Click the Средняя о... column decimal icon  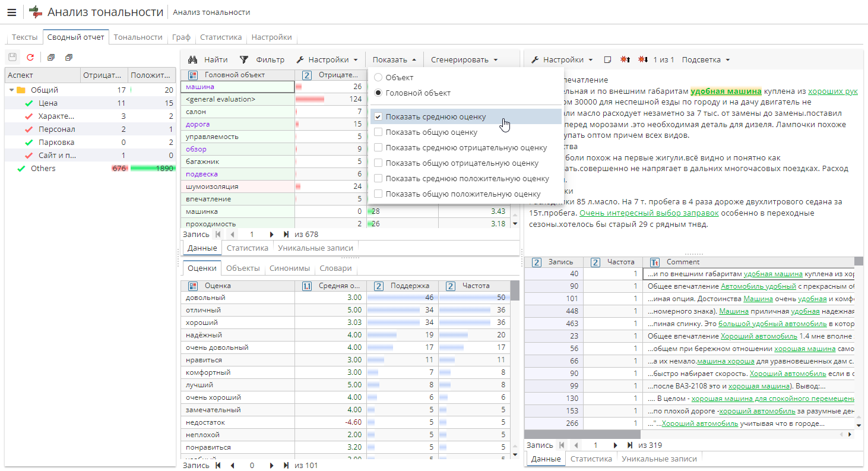pos(307,286)
